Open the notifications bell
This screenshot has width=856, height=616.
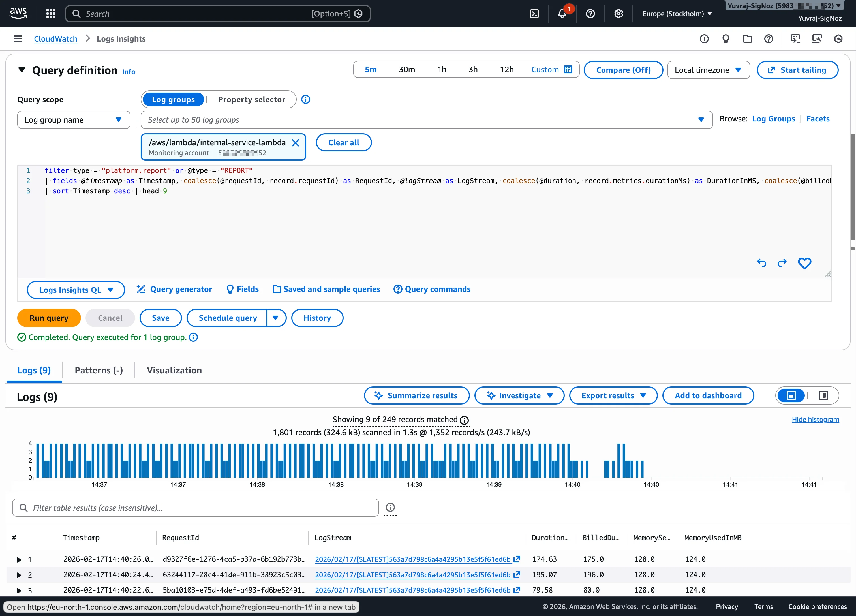563,14
